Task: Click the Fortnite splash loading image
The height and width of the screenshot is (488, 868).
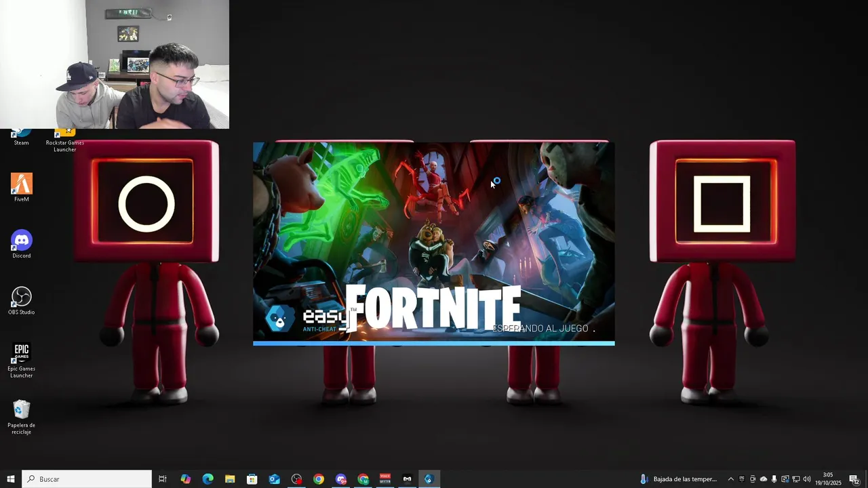Action: [x=434, y=241]
